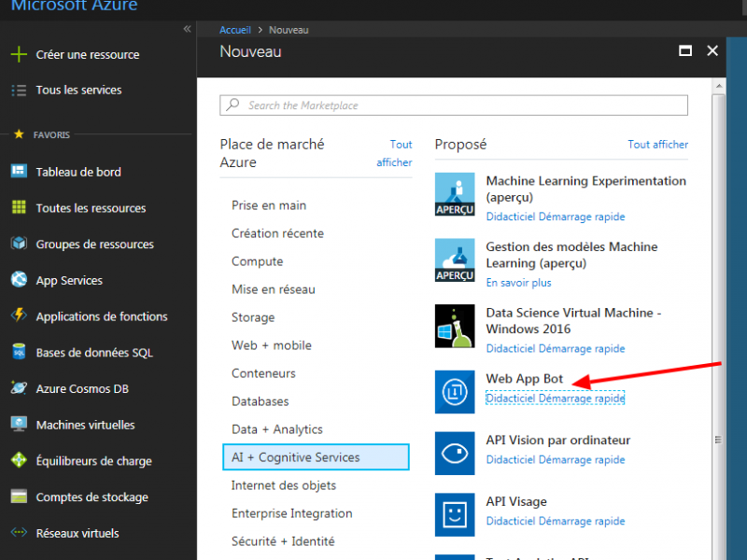Open Didacticiel Démarrage rapide for API Vision
The width and height of the screenshot is (747, 560).
pos(556,459)
